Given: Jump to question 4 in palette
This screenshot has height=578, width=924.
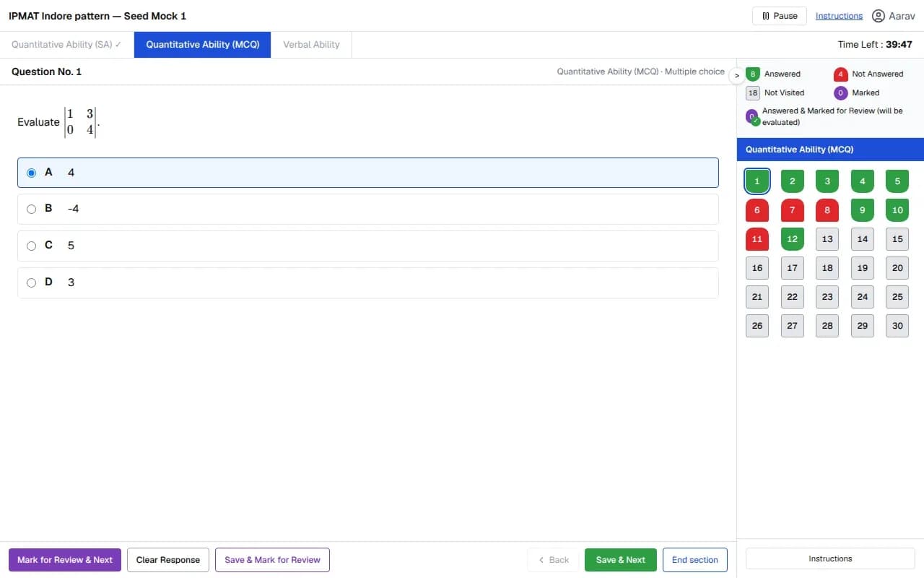Looking at the screenshot, I should [863, 181].
